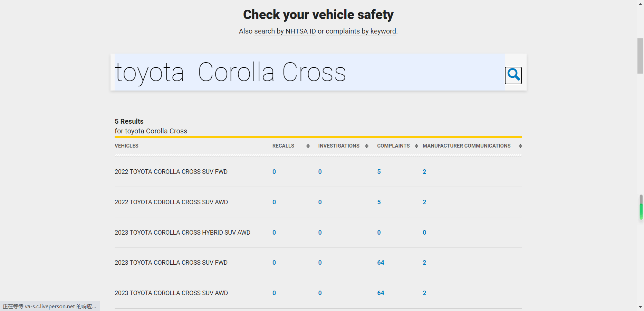Image resolution: width=644 pixels, height=311 pixels.
Task: View 64 complaints for 2023 SUV AWD
Action: click(x=381, y=293)
